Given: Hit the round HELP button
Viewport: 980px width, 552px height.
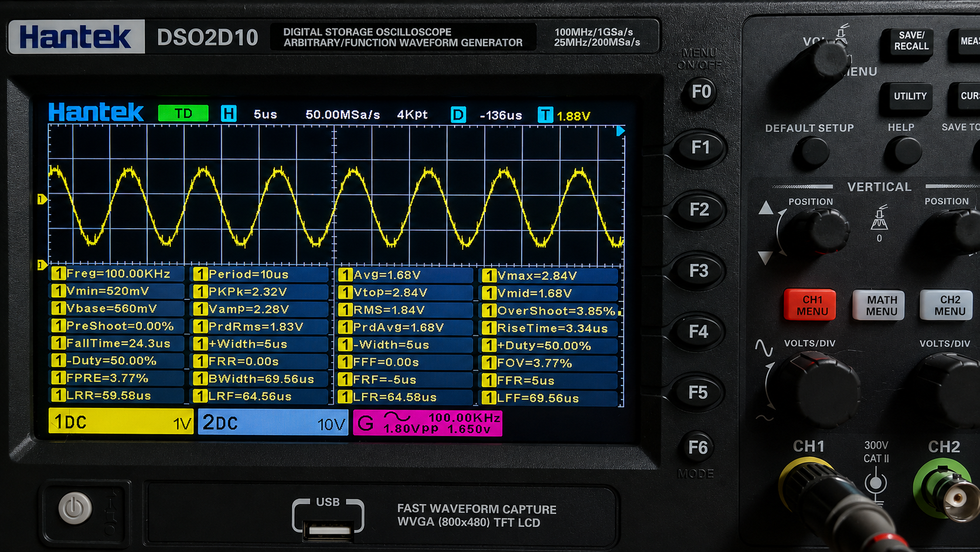Looking at the screenshot, I should (x=903, y=151).
